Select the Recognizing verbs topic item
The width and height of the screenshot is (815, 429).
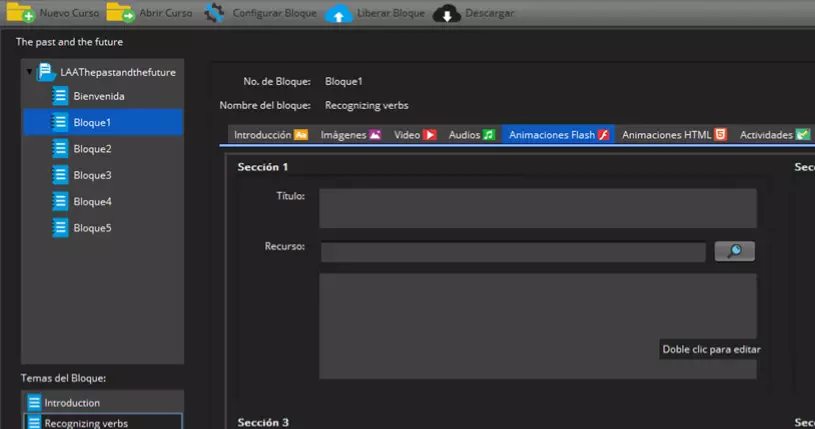point(86,422)
